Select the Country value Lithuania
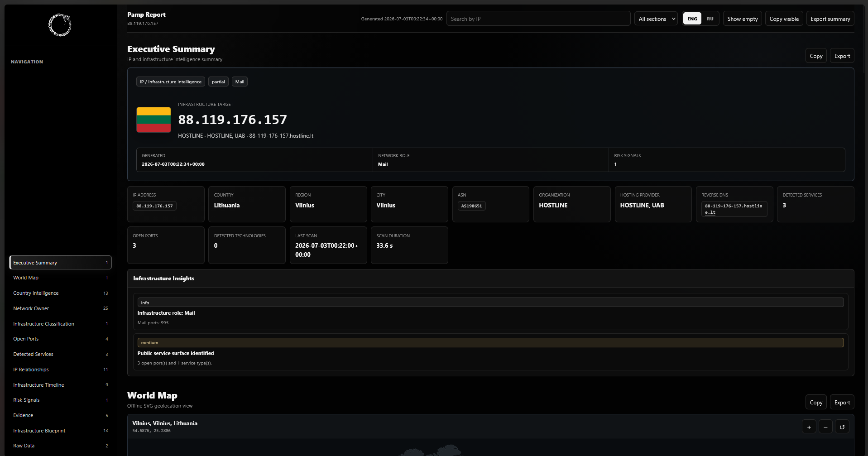 tap(227, 205)
